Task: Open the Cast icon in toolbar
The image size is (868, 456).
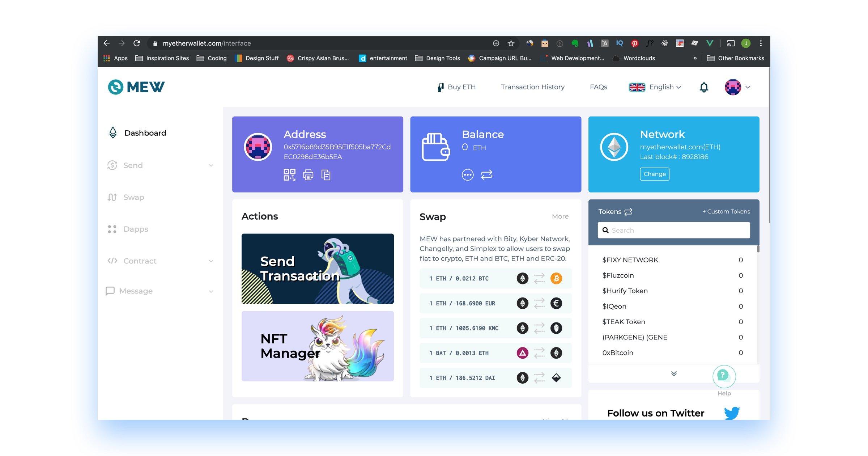Action: (x=731, y=43)
